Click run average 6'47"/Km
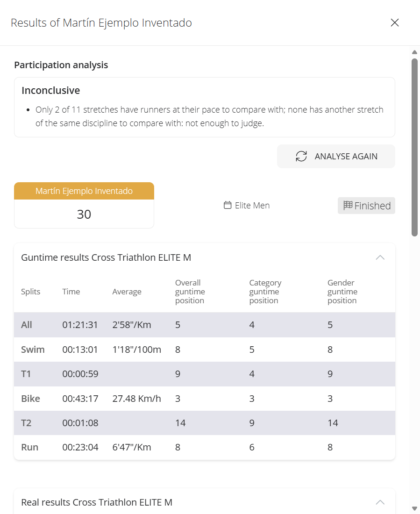The width and height of the screenshot is (420, 514). pos(132,447)
